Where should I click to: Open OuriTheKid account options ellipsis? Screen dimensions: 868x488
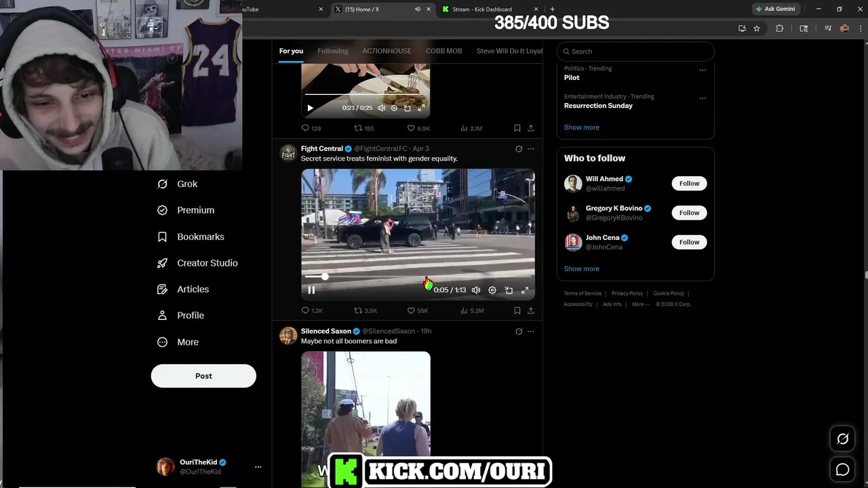pos(258,466)
